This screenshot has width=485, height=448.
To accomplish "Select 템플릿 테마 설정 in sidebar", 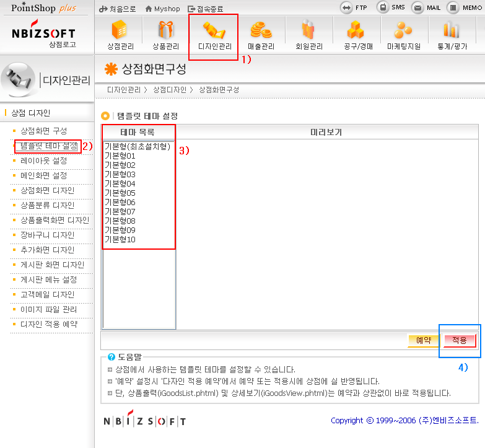I will (x=48, y=146).
